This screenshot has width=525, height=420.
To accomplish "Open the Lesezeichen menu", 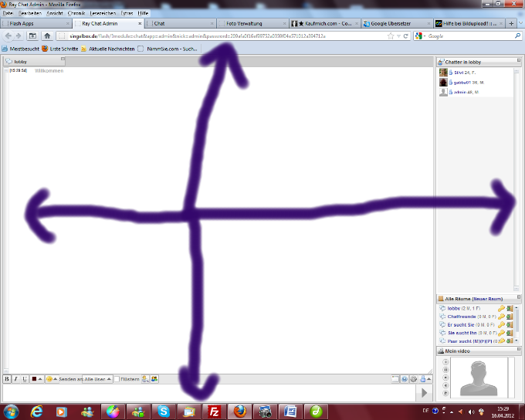I will click(x=103, y=13).
